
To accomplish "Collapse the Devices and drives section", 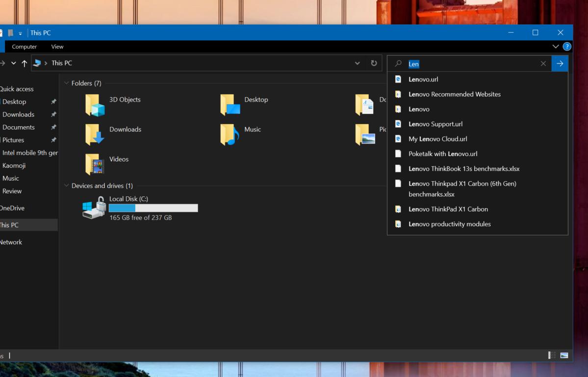I will tap(67, 186).
